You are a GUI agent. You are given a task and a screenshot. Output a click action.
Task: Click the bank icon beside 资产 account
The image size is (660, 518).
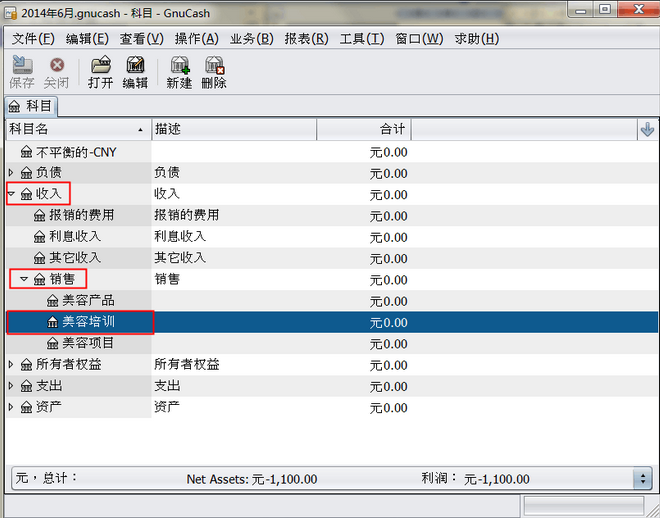pos(27,407)
